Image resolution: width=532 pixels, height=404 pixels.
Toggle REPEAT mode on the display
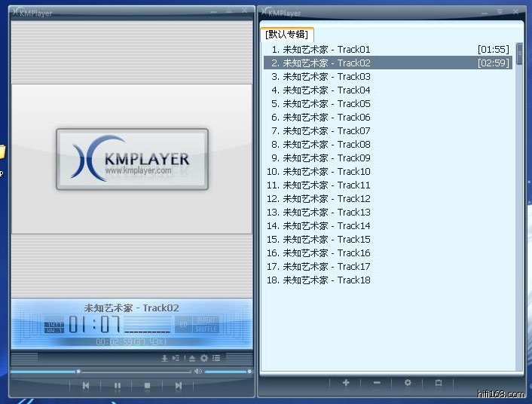[206, 320]
